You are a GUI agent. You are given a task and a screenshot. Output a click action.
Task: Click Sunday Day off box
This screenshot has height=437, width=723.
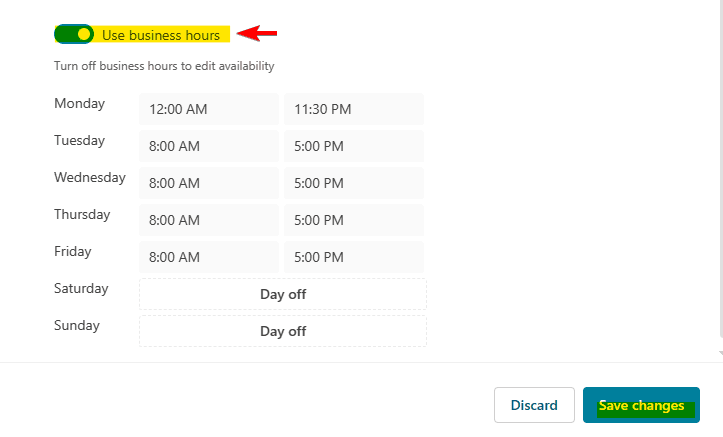coord(283,331)
